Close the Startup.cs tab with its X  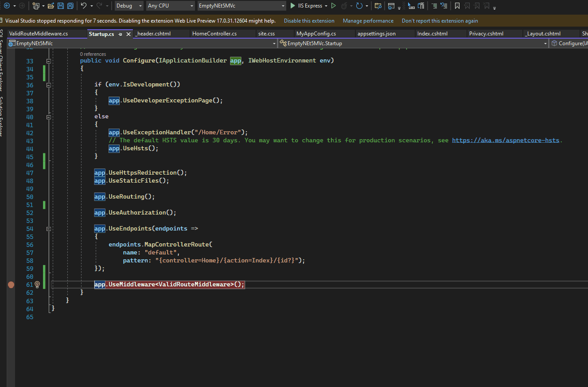(x=129, y=34)
